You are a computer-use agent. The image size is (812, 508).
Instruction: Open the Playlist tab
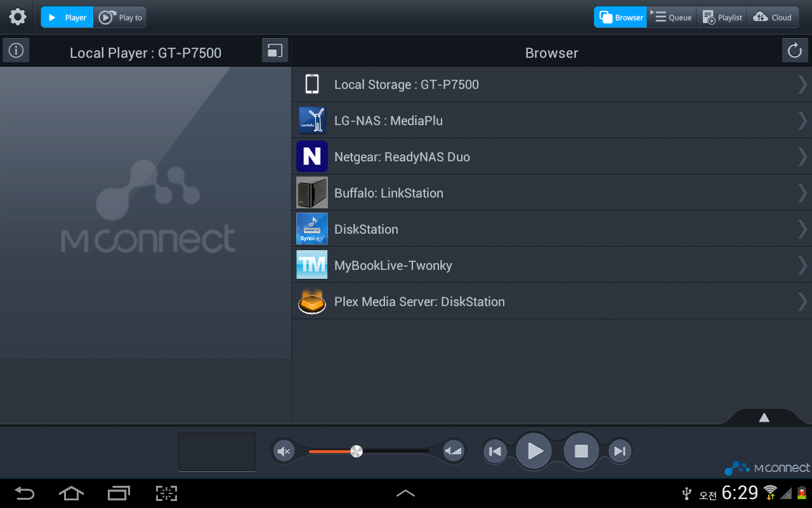point(722,18)
